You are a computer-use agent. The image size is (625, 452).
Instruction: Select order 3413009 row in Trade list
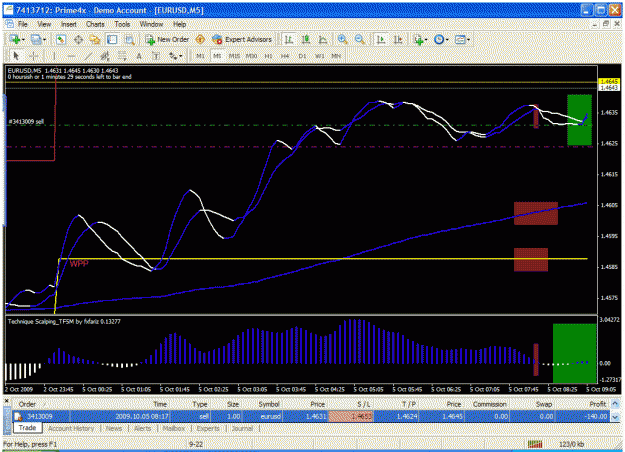click(x=311, y=417)
